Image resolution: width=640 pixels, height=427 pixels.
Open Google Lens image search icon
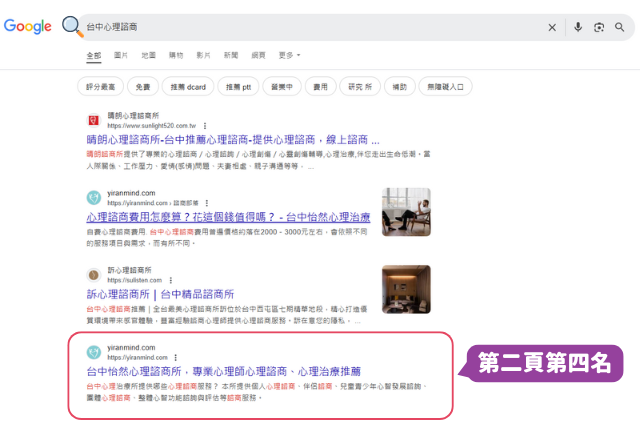click(599, 27)
